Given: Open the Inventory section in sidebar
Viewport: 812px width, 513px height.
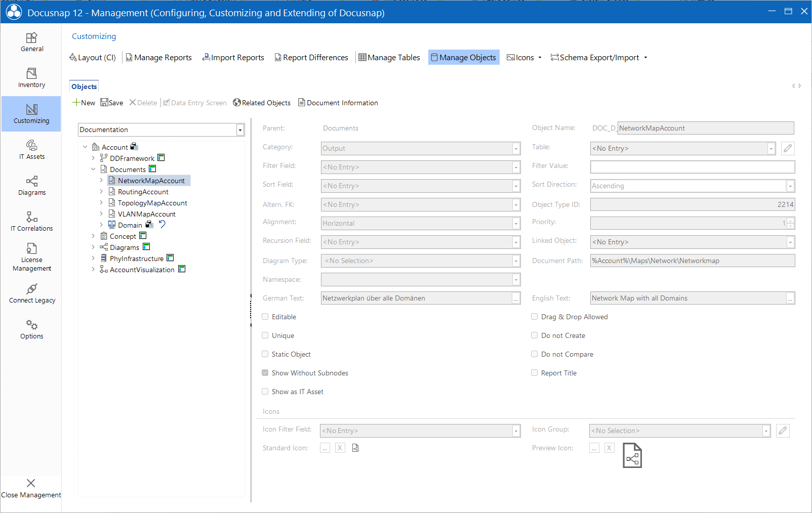Looking at the screenshot, I should point(31,78).
